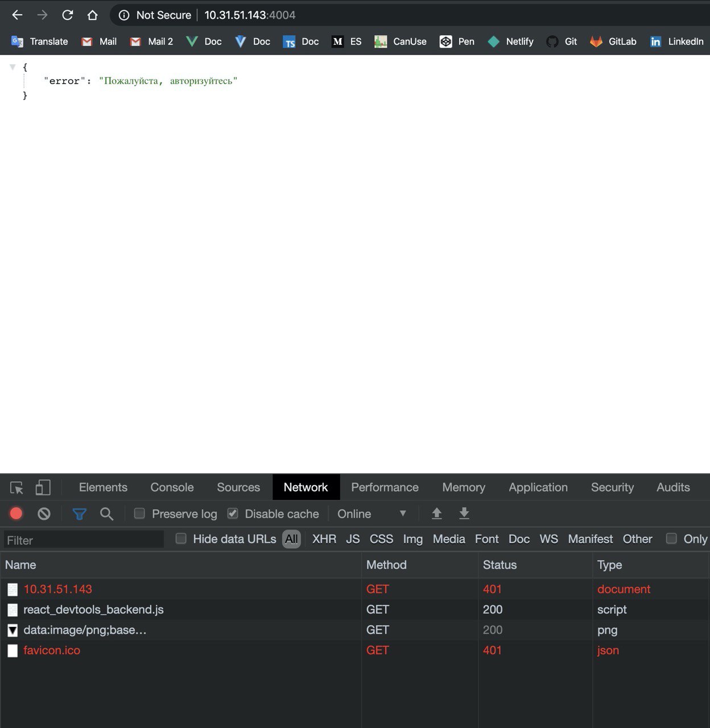Filter requests by Manifest
Screen dimensions: 710x728
[x=591, y=539]
